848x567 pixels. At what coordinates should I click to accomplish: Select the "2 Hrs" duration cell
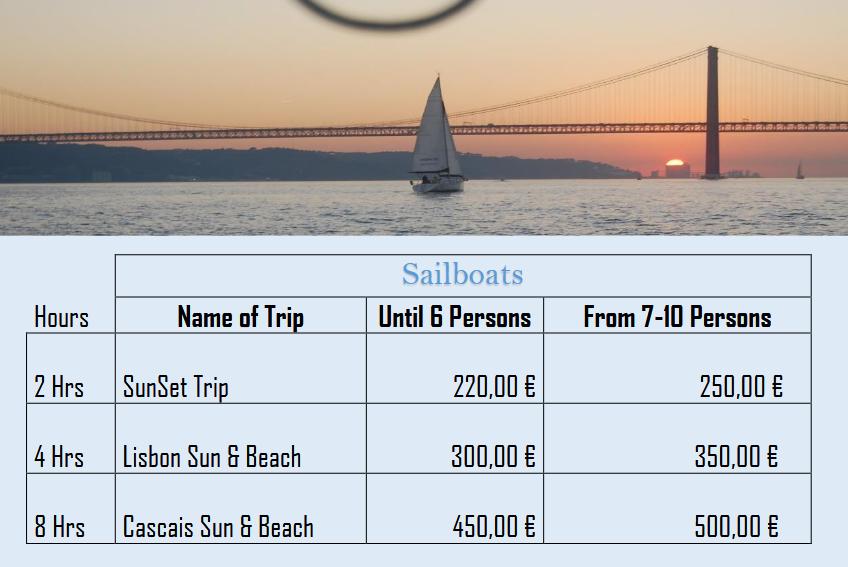point(59,387)
